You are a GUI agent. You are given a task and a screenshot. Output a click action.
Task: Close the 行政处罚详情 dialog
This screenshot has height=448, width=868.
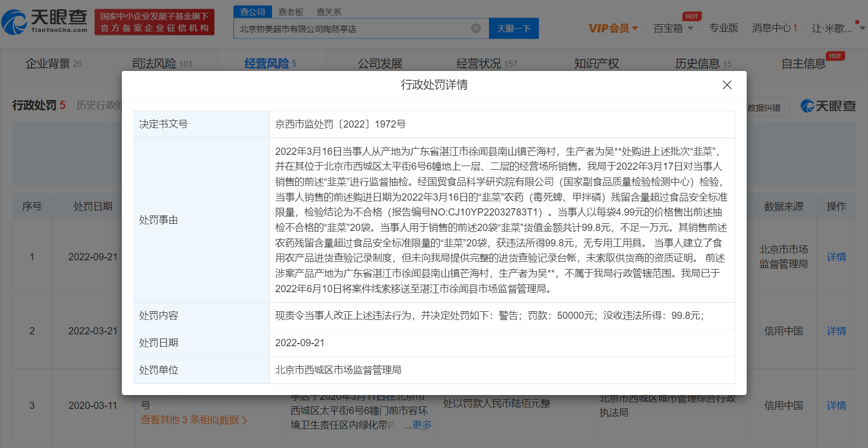(x=727, y=85)
